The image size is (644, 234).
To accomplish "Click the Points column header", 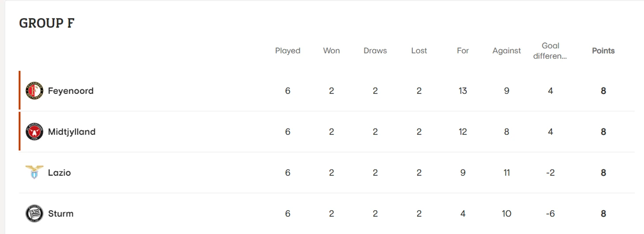I will [603, 51].
